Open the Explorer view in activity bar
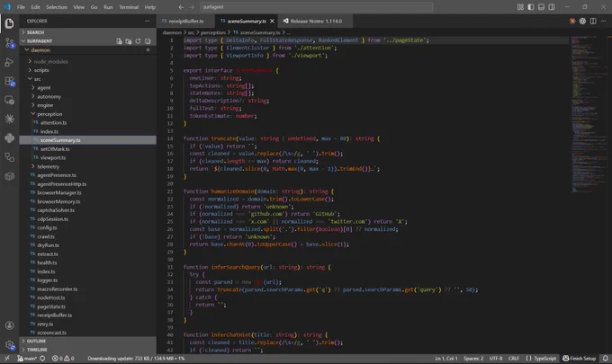The width and height of the screenshot is (612, 364). coord(9,23)
